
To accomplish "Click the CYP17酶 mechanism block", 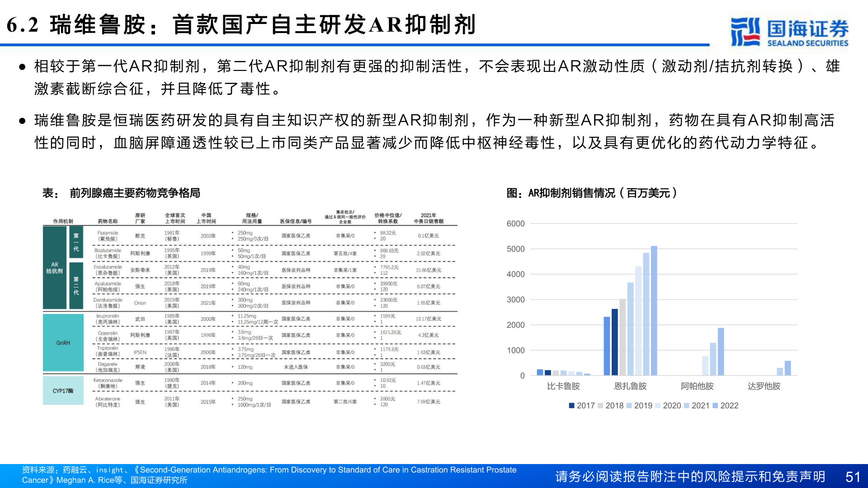I will click(x=63, y=391).
